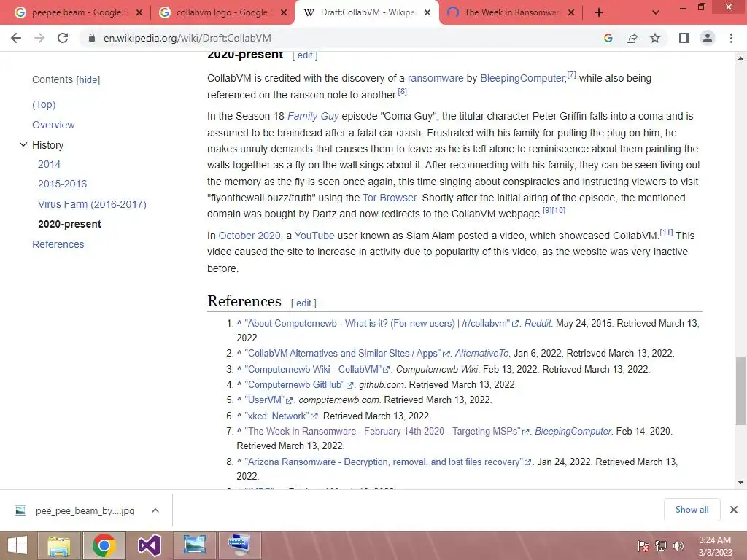
Task: Jump to (Top) in contents
Action: 44,104
